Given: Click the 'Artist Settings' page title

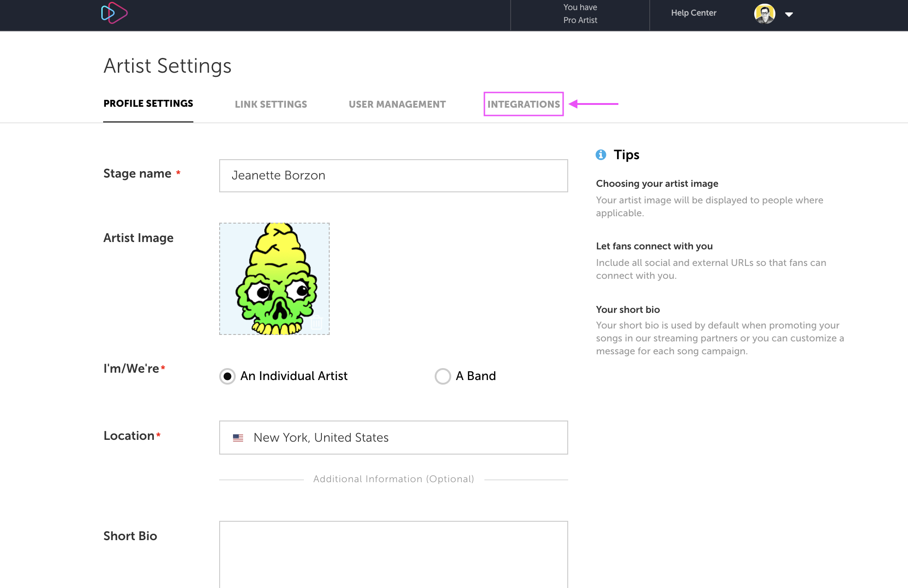Looking at the screenshot, I should (168, 66).
